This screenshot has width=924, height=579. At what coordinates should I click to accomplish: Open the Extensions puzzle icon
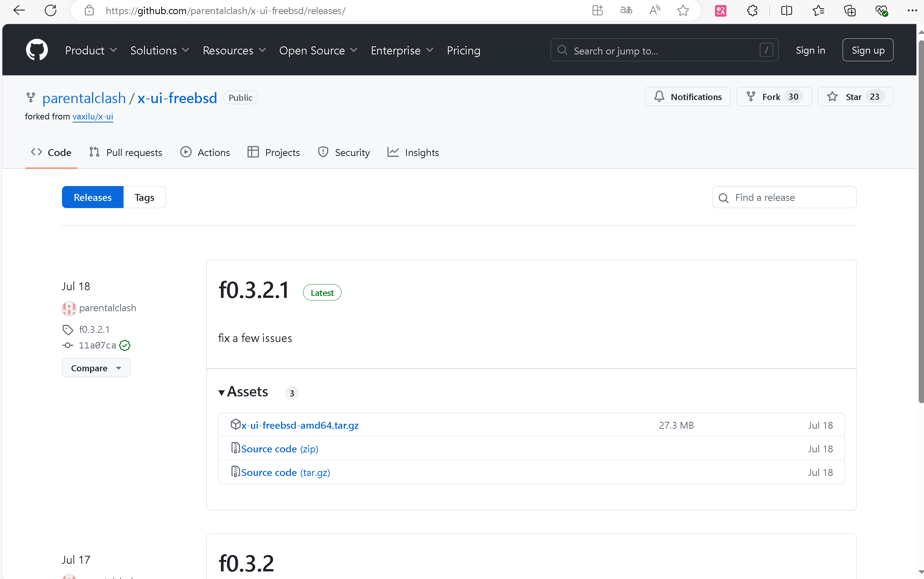point(752,10)
